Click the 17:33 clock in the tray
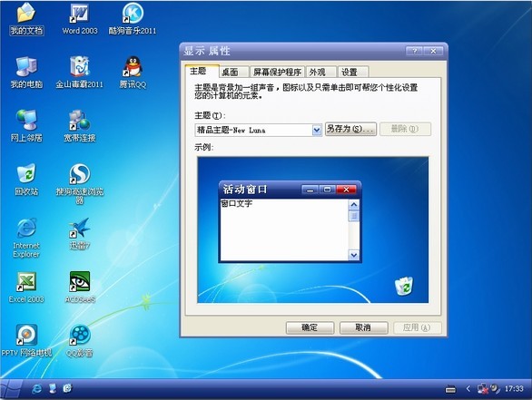532x400 pixels. coord(514,389)
